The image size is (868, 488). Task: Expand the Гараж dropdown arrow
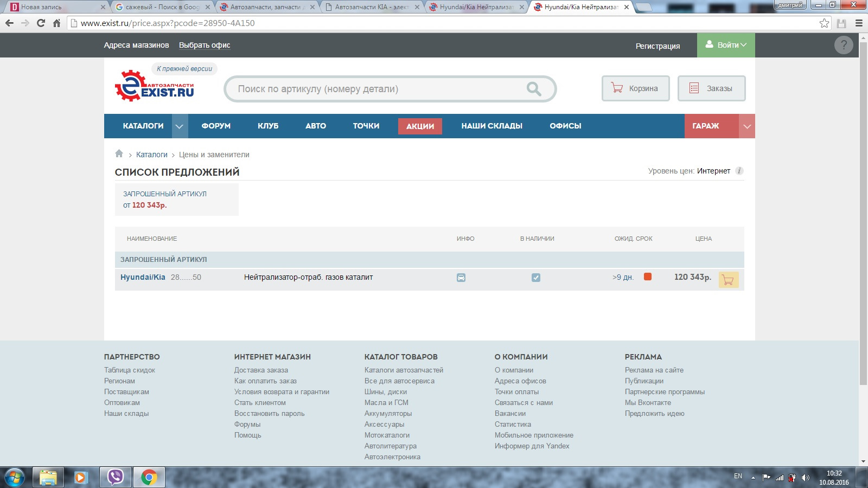point(747,126)
